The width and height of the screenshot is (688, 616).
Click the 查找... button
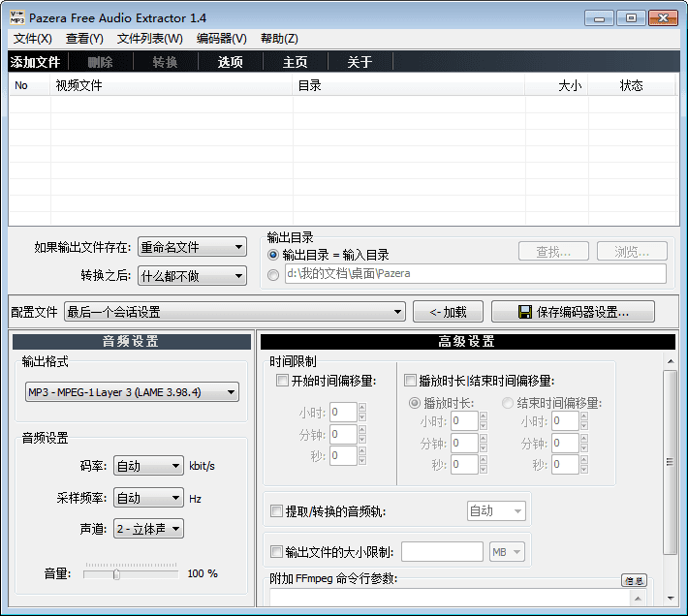point(553,252)
